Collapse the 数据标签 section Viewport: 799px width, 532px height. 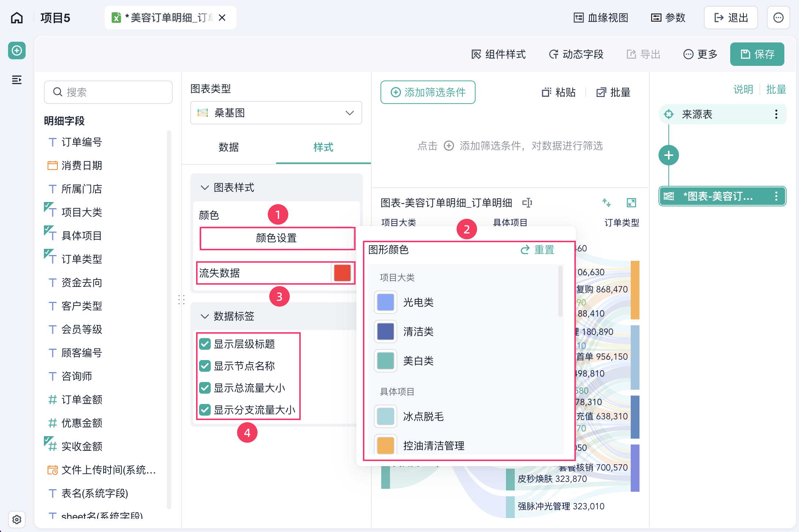coord(205,316)
